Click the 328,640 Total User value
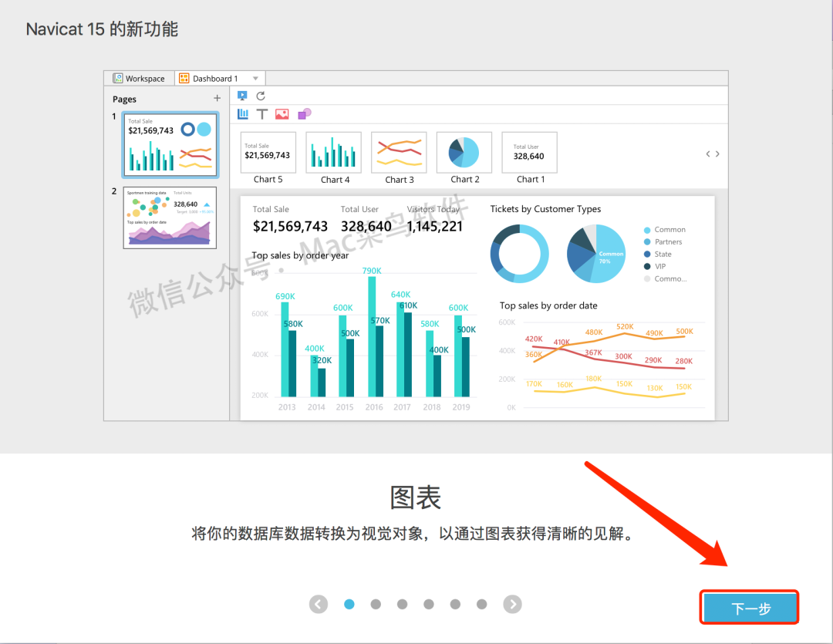This screenshot has height=644, width=833. pyautogui.click(x=366, y=227)
